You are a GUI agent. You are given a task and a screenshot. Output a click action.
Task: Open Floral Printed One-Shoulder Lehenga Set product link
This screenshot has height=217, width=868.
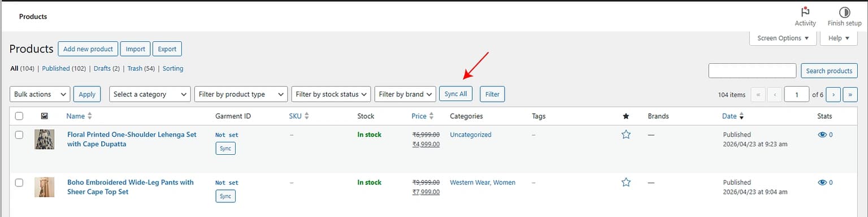pyautogui.click(x=132, y=139)
